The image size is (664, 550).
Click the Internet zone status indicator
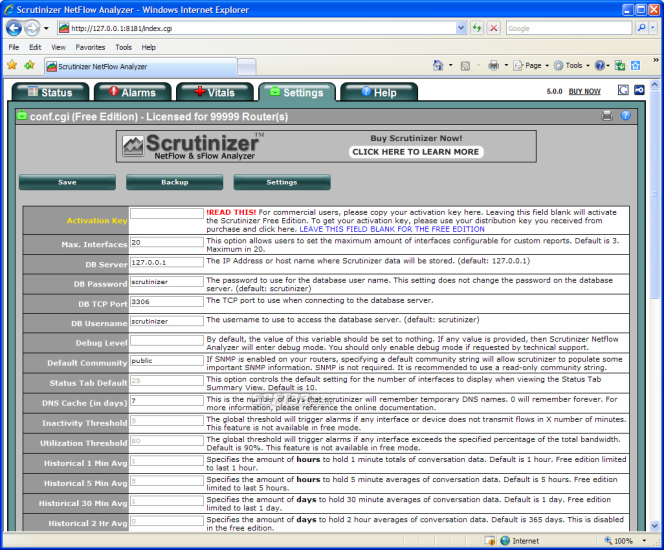click(x=520, y=541)
